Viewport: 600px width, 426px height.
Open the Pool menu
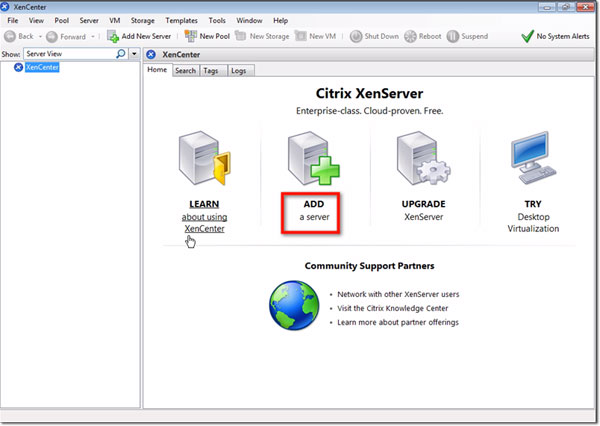tap(61, 21)
